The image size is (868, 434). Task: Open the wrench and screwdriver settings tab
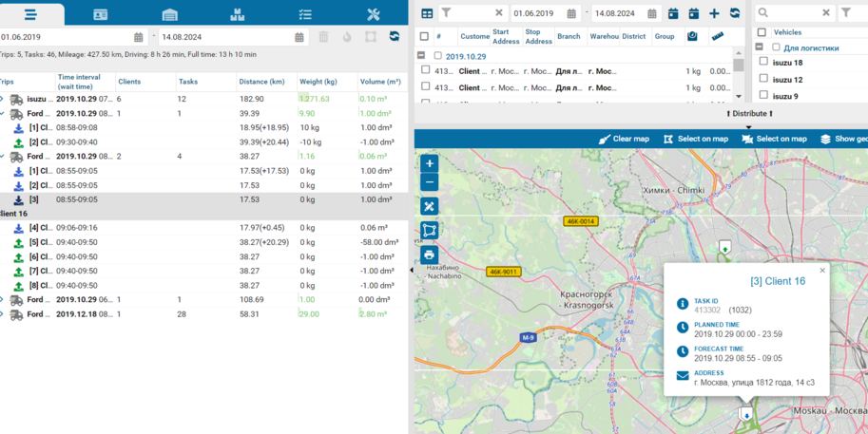(373, 14)
